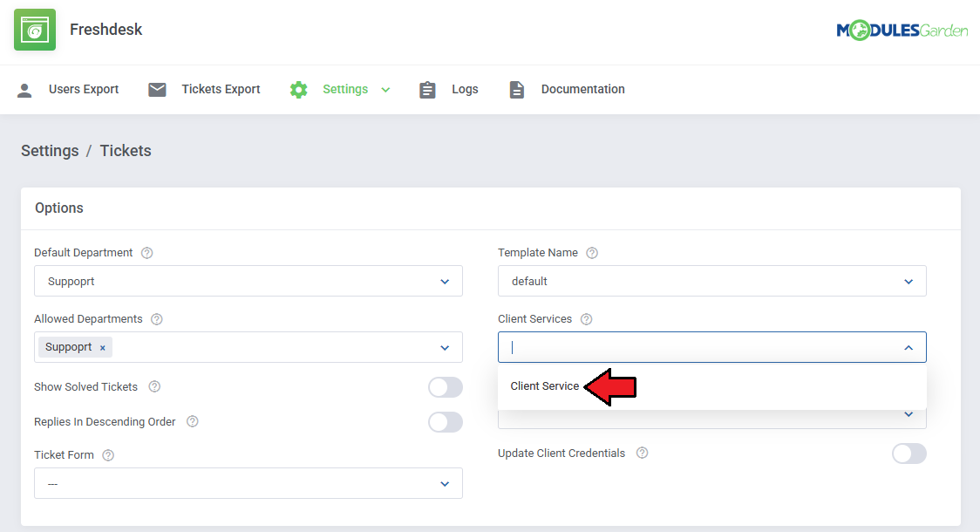The width and height of the screenshot is (980, 532).
Task: Click the Settings breadcrumb link
Action: coord(50,151)
